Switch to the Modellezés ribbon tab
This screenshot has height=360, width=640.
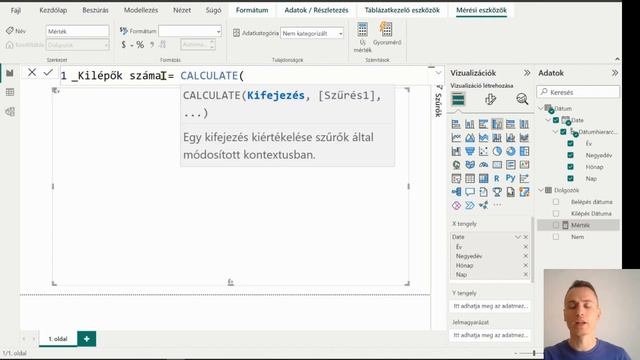pos(141,10)
